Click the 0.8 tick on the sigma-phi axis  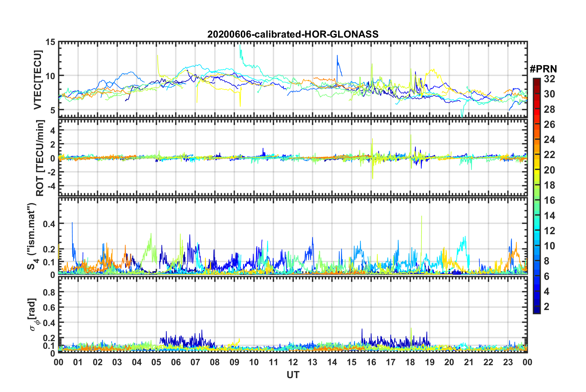click(49, 292)
